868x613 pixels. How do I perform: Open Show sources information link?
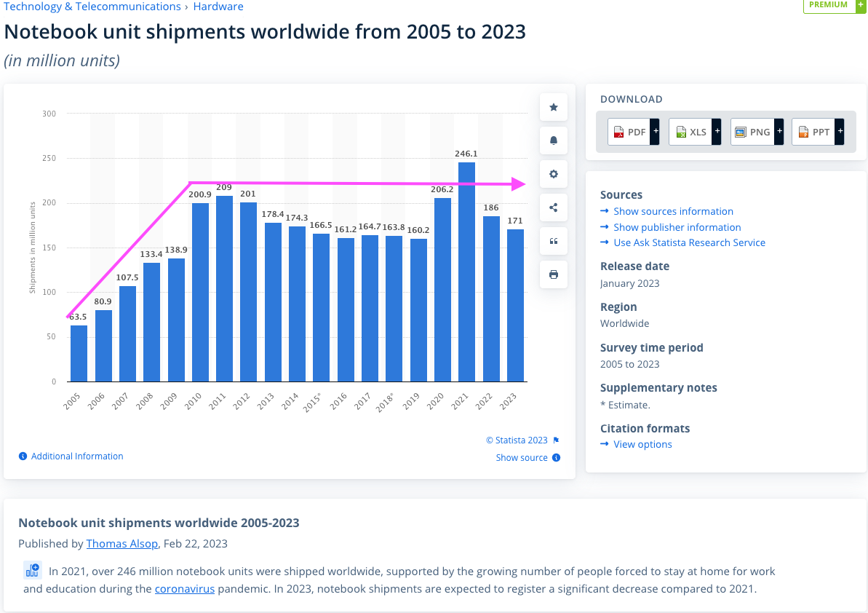[673, 211]
